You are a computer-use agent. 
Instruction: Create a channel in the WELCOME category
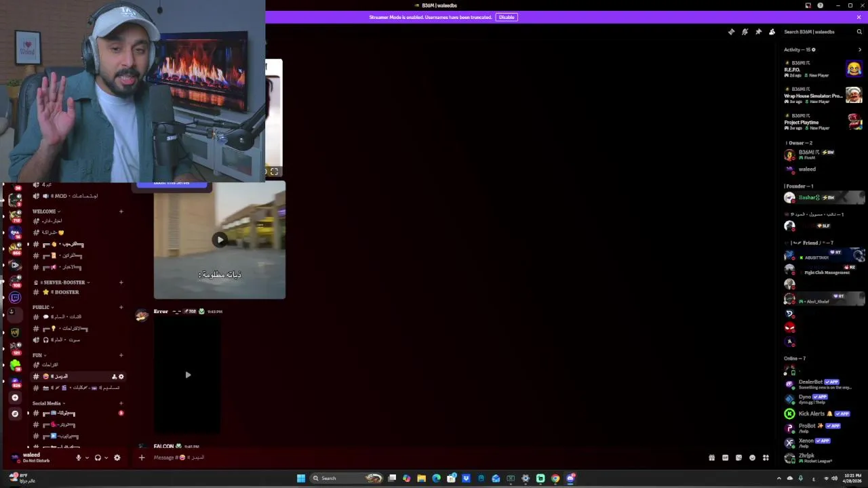[x=121, y=211]
